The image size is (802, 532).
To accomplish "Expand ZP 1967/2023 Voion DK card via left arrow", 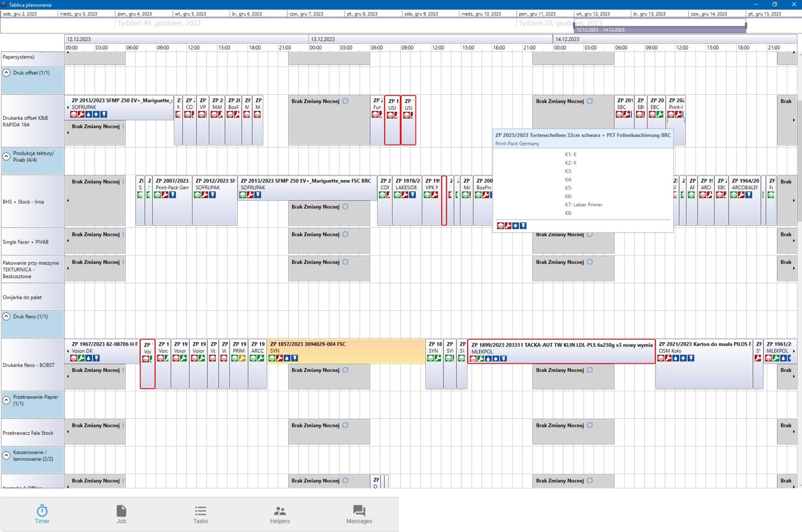I will pos(67,351).
